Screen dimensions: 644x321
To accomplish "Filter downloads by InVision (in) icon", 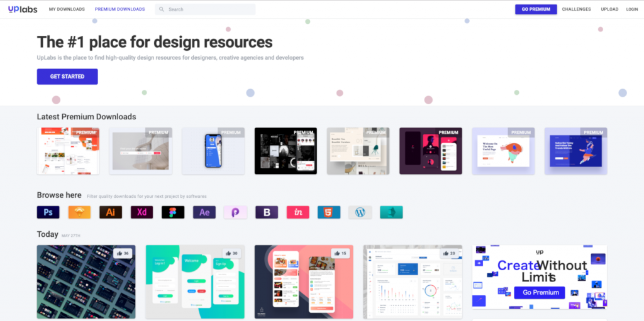I will [297, 212].
